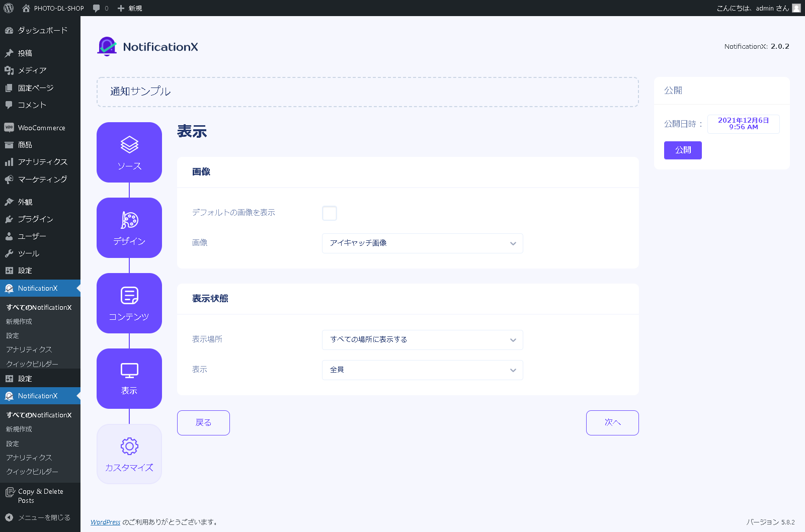Select the コンテンツ document step icon
805x532 pixels.
[129, 296]
